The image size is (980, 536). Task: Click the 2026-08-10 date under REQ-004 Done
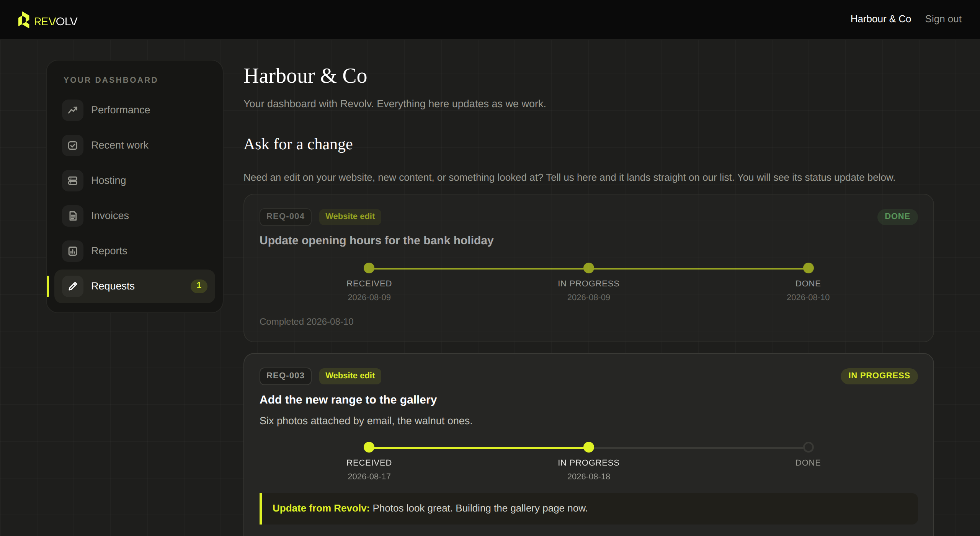[808, 297]
